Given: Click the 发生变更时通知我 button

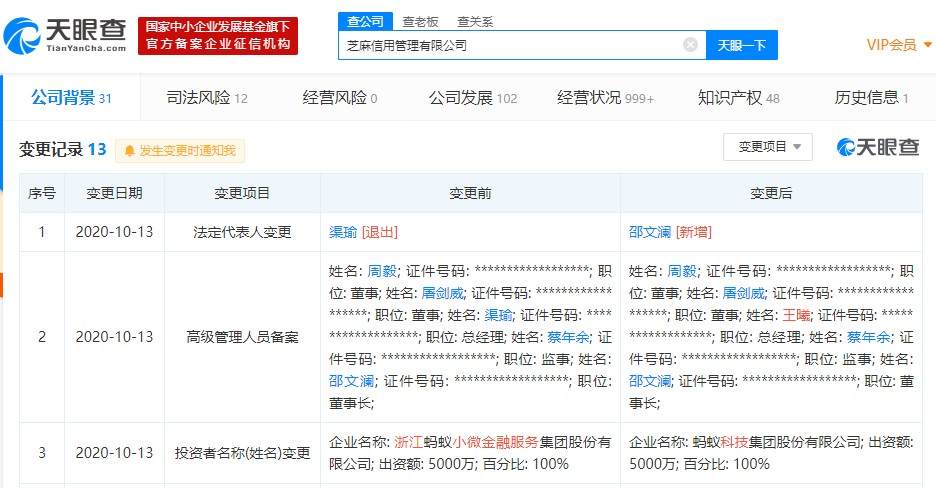Looking at the screenshot, I should pyautogui.click(x=180, y=151).
